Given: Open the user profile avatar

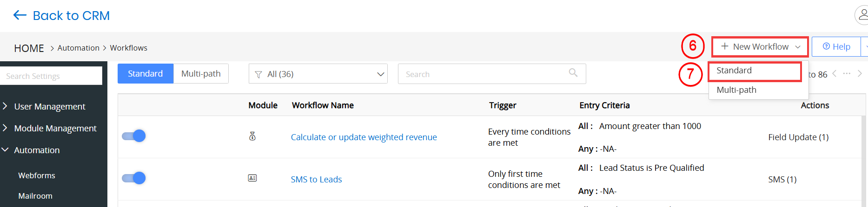Looking at the screenshot, I should coord(862,15).
